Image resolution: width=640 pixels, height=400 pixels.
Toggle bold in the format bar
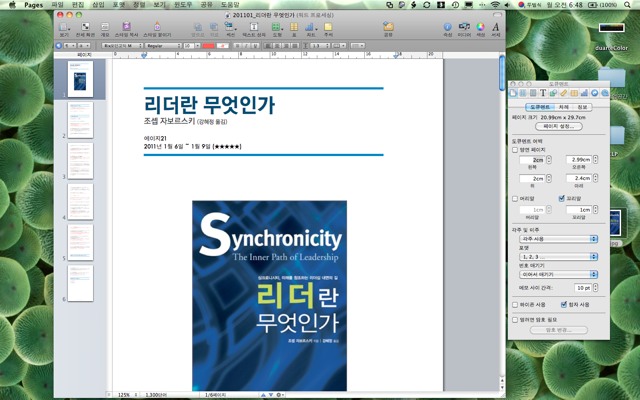pos(238,46)
